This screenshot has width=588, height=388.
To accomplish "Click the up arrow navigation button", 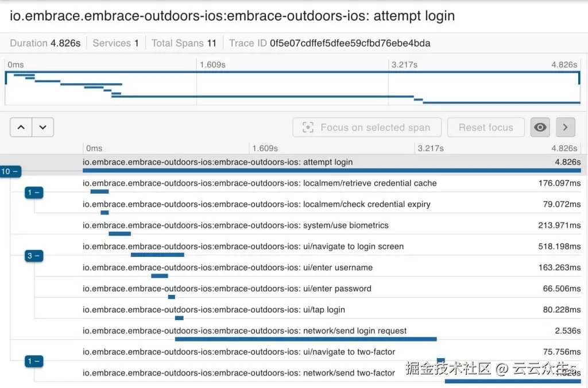I will tap(21, 127).
